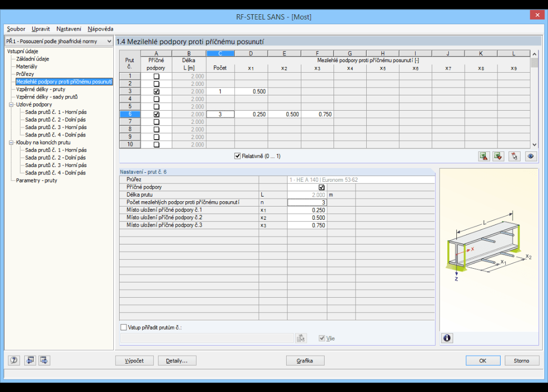
Task: Click x1 support position field 0.250 in settings
Action: (x=307, y=210)
